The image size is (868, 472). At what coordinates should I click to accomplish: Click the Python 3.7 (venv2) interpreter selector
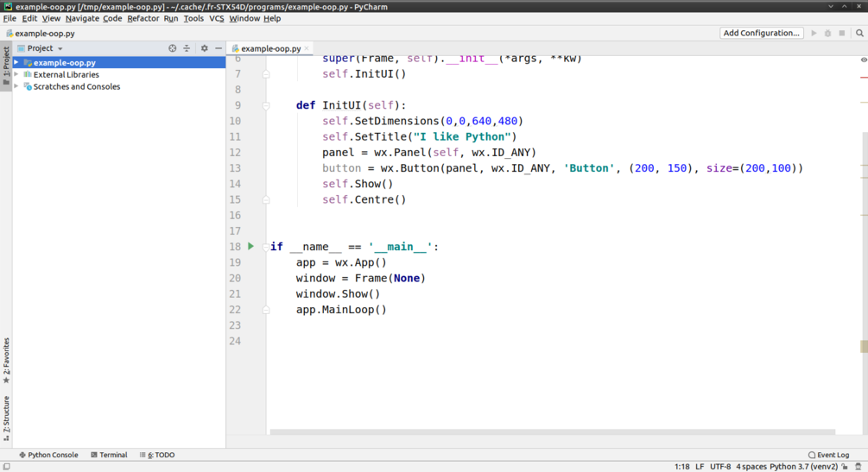(803, 467)
